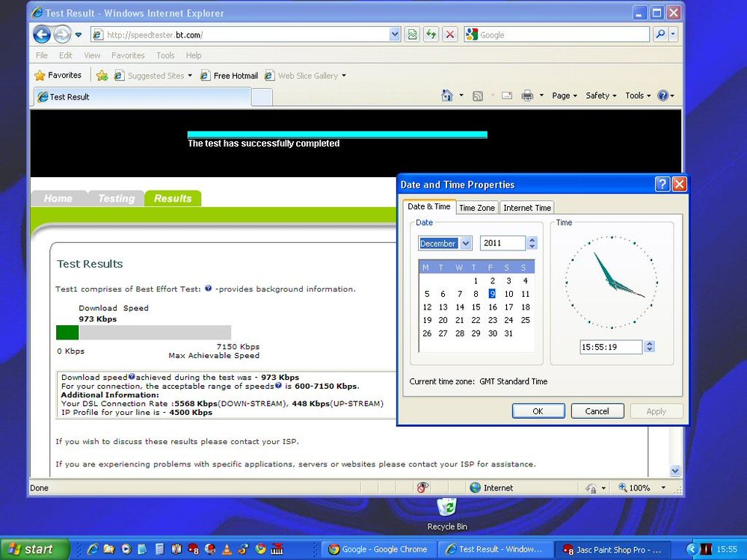Click the blue Help question icon
The height and width of the screenshot is (560, 747).
[663, 95]
